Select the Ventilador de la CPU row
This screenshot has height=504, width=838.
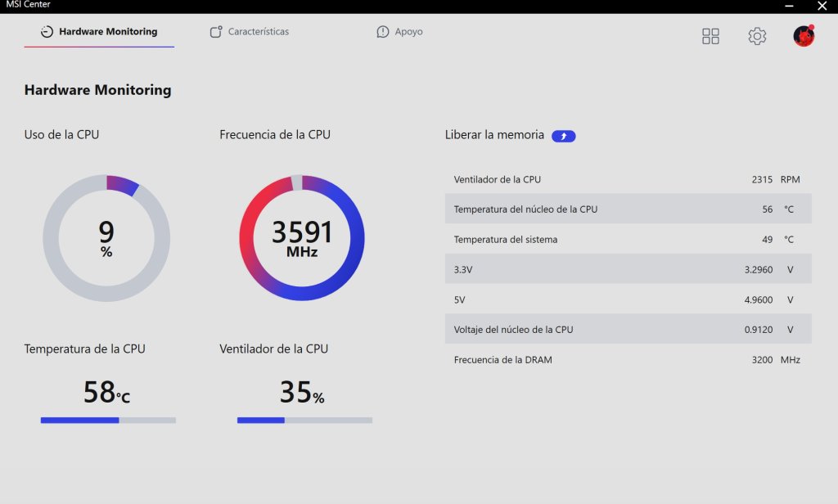(x=628, y=179)
